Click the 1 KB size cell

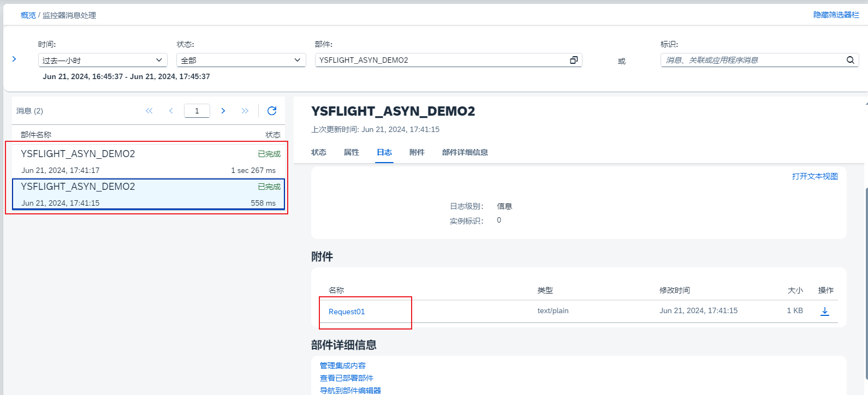pyautogui.click(x=795, y=310)
